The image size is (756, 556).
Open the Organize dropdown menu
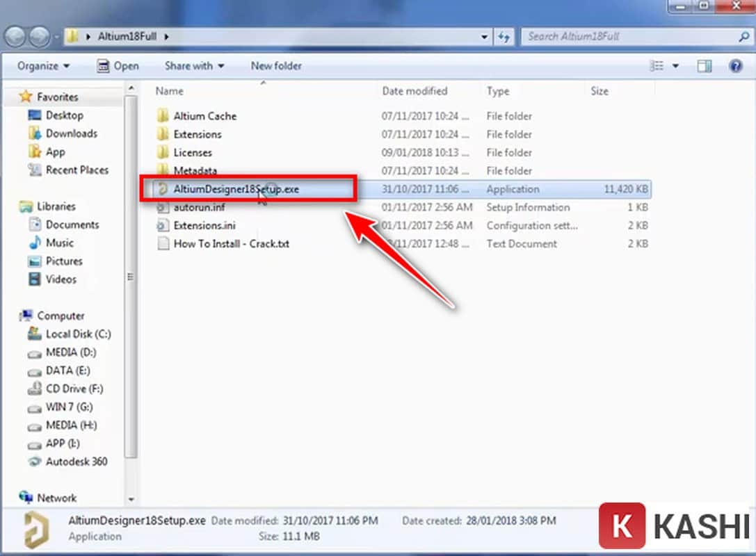(43, 65)
